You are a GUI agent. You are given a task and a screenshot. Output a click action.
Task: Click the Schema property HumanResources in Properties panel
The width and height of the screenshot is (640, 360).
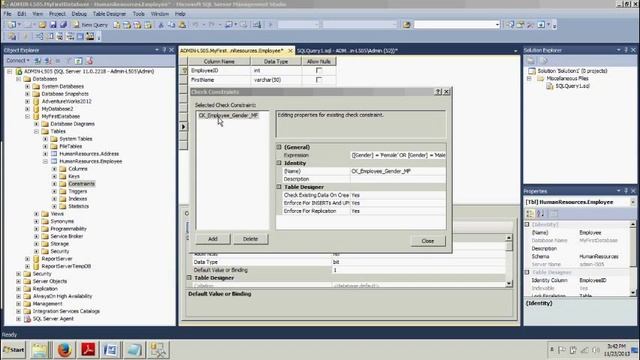(x=599, y=257)
